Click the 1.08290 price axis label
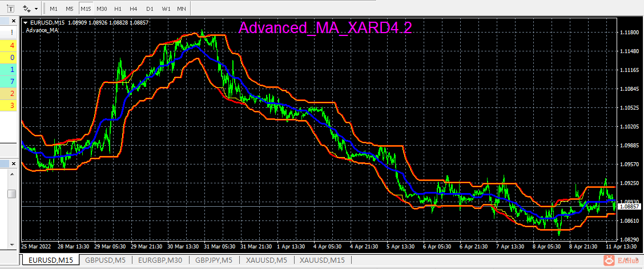This screenshot has width=644, height=269. pos(629,239)
